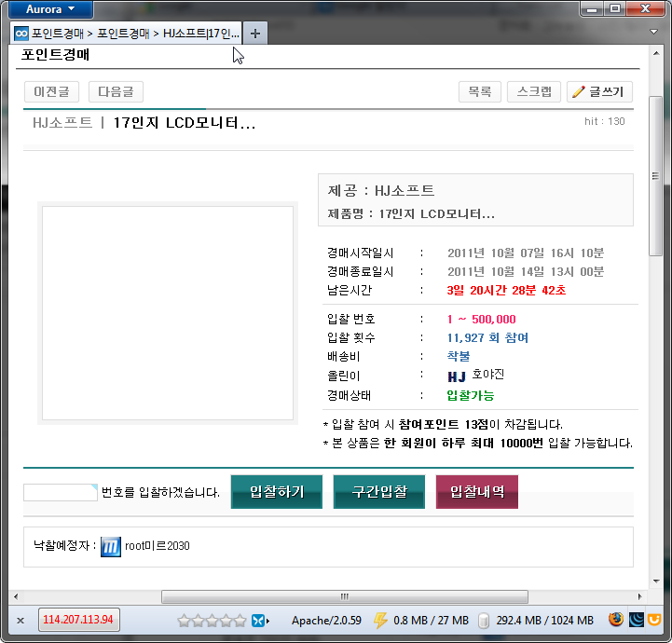Image resolution: width=672 pixels, height=643 pixels.
Task: Click the Firefox icon in status bar
Action: click(616, 620)
